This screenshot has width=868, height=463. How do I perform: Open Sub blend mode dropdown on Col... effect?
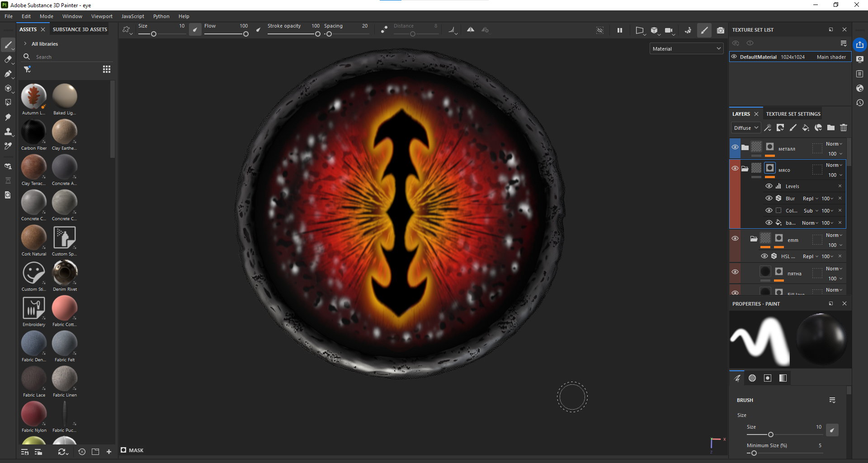pos(811,211)
